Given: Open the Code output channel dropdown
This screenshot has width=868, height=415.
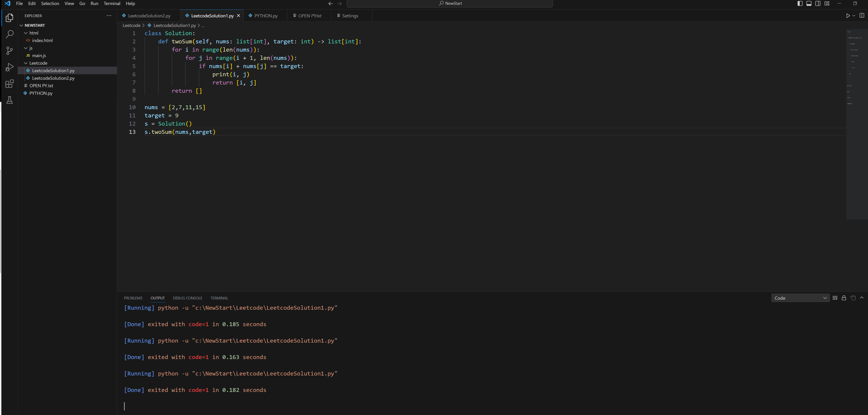Looking at the screenshot, I should coord(800,298).
